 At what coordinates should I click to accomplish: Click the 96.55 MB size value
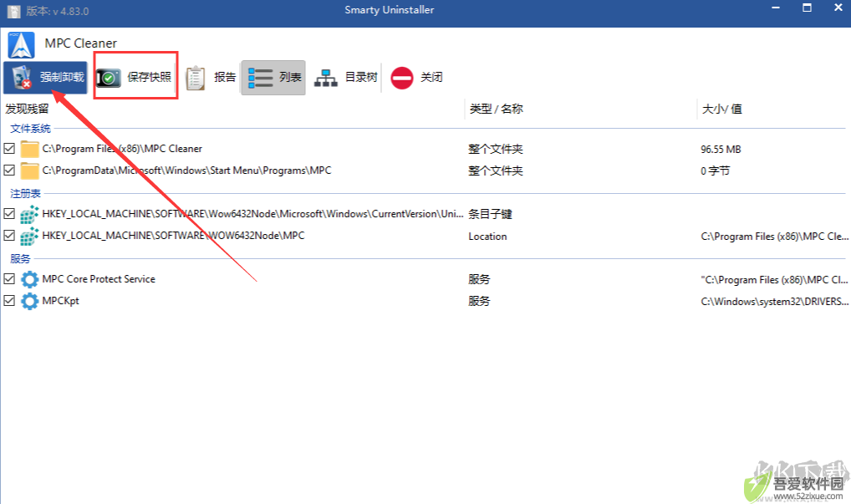(x=721, y=149)
